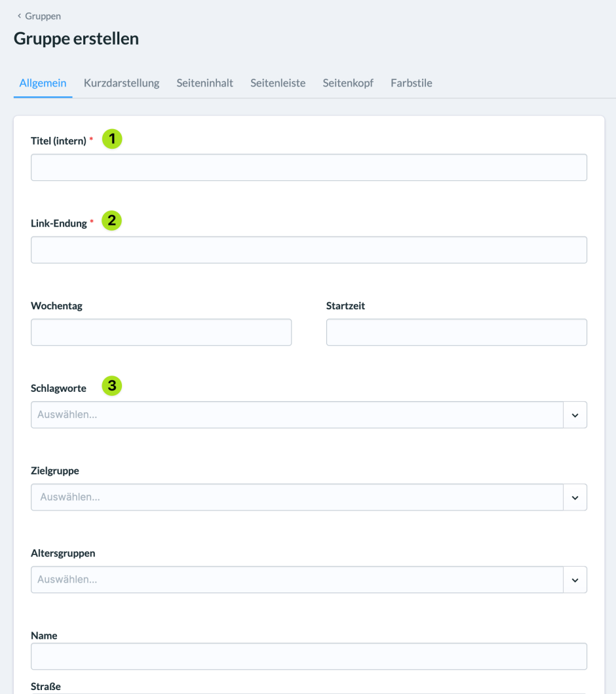Click the Wochentag input field

(x=161, y=332)
